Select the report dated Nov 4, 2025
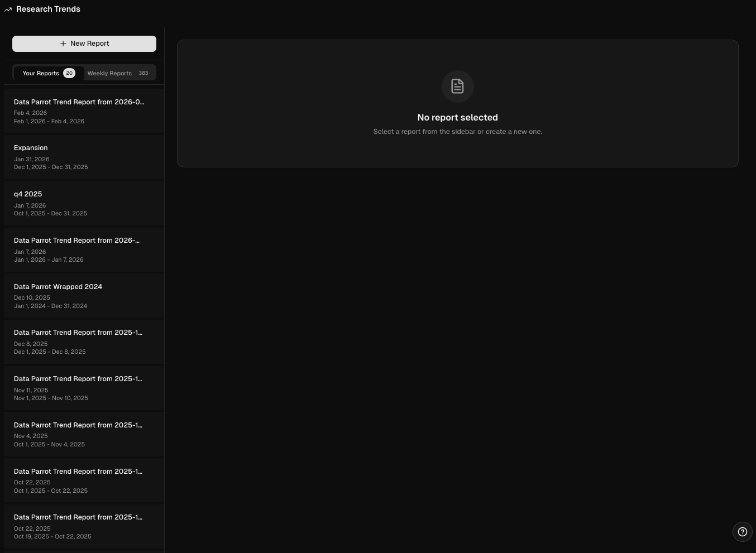756x553 pixels. tap(84, 434)
